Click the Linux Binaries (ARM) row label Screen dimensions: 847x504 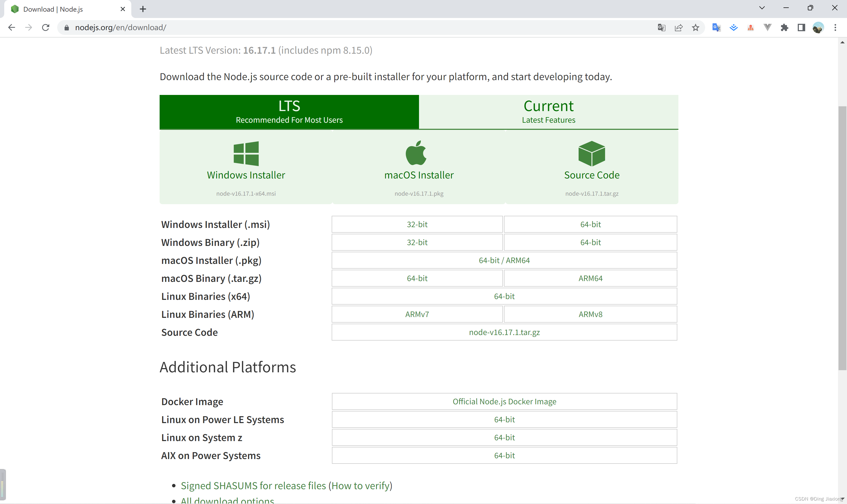(x=208, y=314)
